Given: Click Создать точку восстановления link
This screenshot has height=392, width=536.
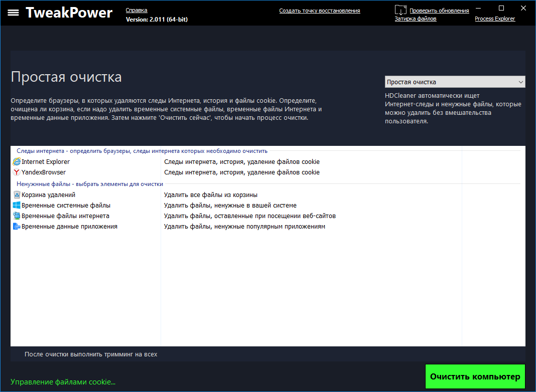Looking at the screenshot, I should pos(320,11).
